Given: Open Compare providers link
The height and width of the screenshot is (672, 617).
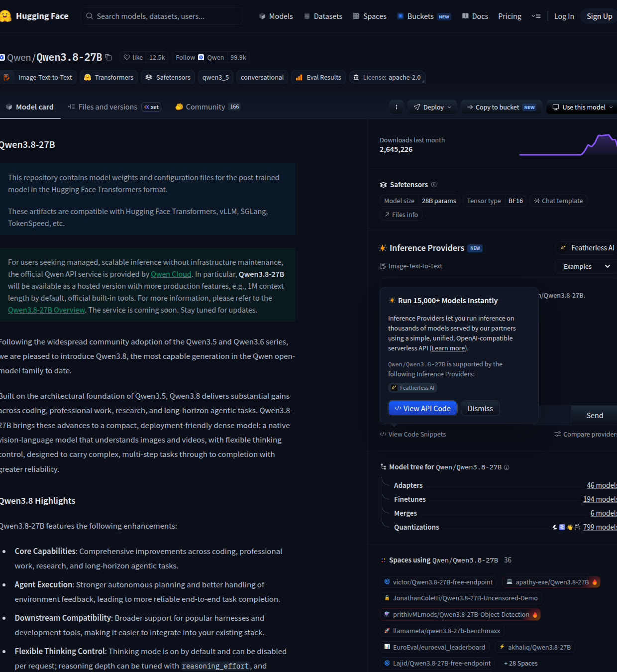Looking at the screenshot, I should 586,434.
